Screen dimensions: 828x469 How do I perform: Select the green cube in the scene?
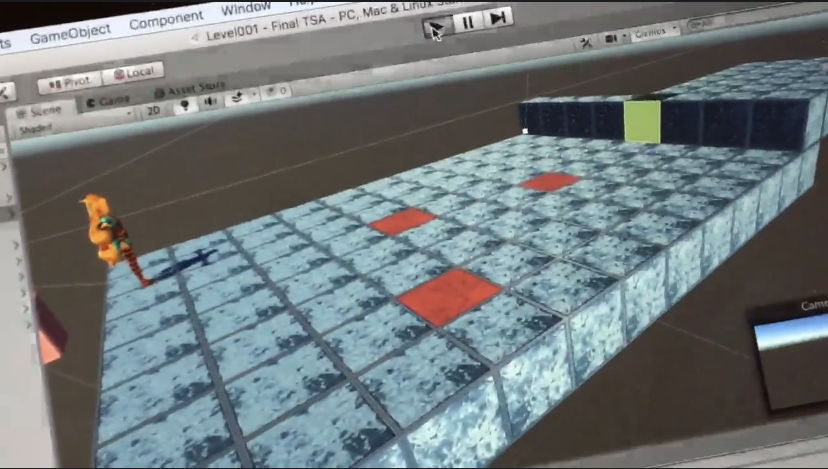point(642,121)
